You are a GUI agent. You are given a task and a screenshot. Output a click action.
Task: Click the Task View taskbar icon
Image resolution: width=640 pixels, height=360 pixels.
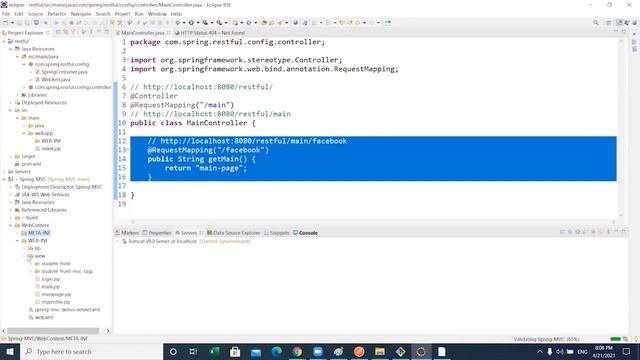[193, 351]
